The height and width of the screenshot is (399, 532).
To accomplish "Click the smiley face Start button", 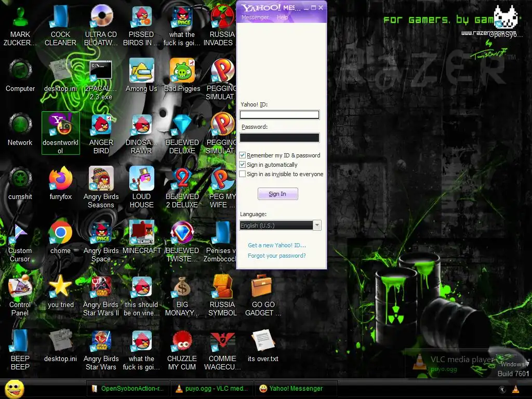I will click(x=15, y=389).
